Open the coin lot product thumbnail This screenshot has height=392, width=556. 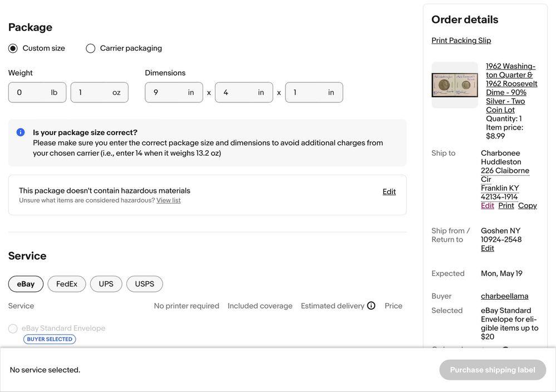tap(455, 85)
